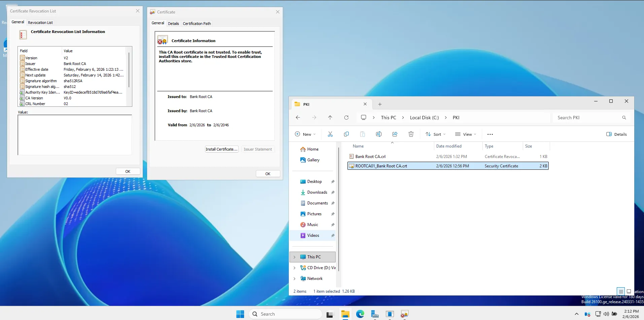Click the Copy icon in Explorer toolbar
Screen dimensions: 644x320
(346, 134)
